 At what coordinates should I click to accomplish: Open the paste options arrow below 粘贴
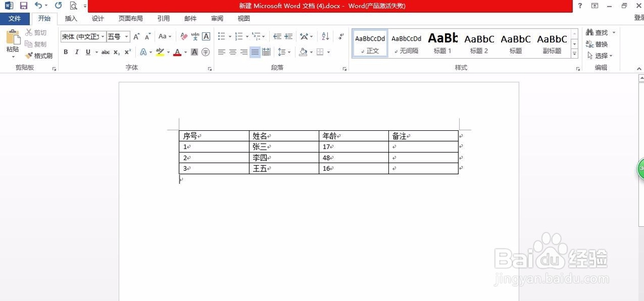point(13,57)
